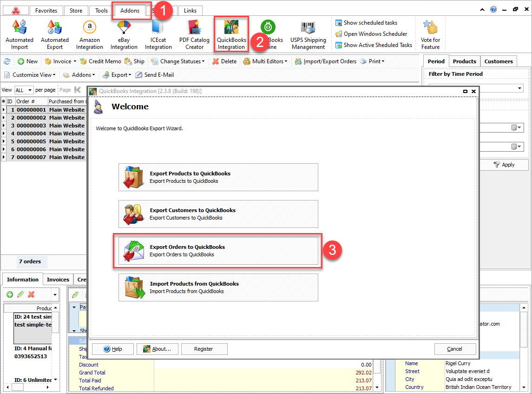Viewport: 532px width, 394px height.
Task: Cancel the QuickBooks wizard
Action: [455, 349]
